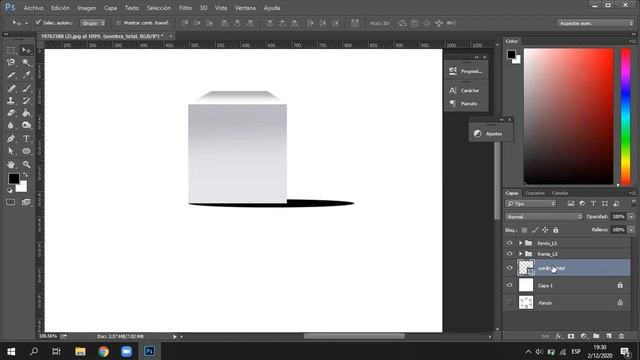
Task: Open the Imagen menu
Action: [87, 8]
